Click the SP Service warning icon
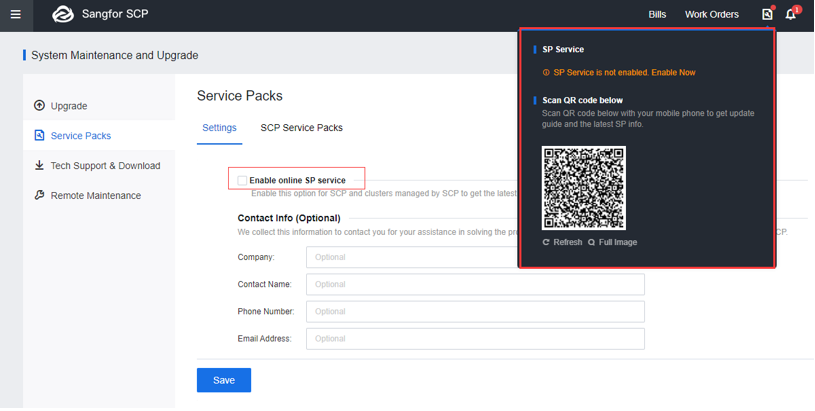 coord(546,73)
